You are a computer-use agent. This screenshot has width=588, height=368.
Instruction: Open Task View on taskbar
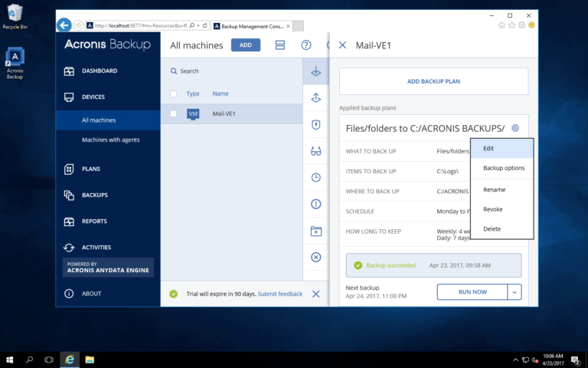pyautogui.click(x=49, y=360)
